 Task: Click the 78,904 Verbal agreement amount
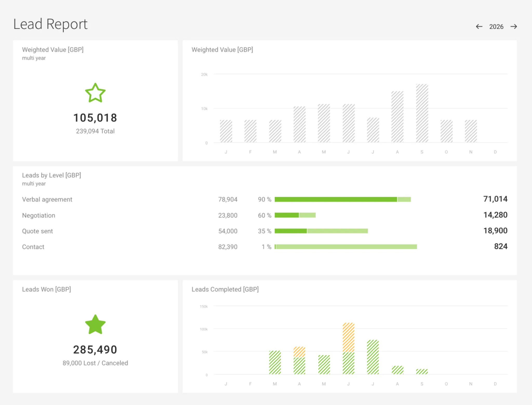pos(228,200)
